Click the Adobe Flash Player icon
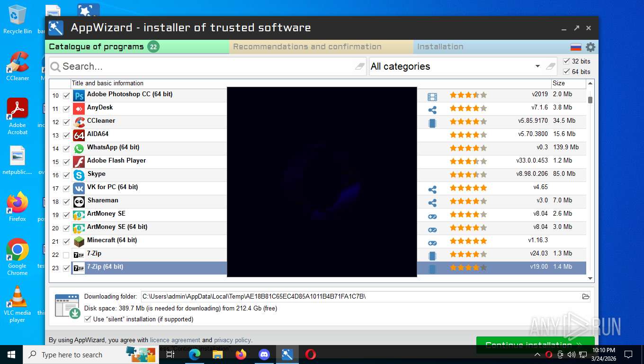 click(x=79, y=162)
